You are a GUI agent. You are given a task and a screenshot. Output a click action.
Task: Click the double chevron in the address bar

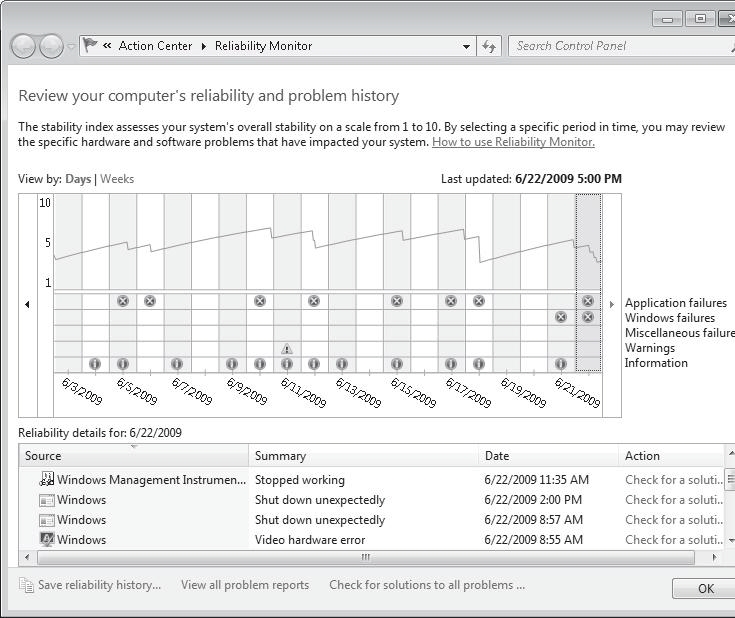click(x=107, y=45)
